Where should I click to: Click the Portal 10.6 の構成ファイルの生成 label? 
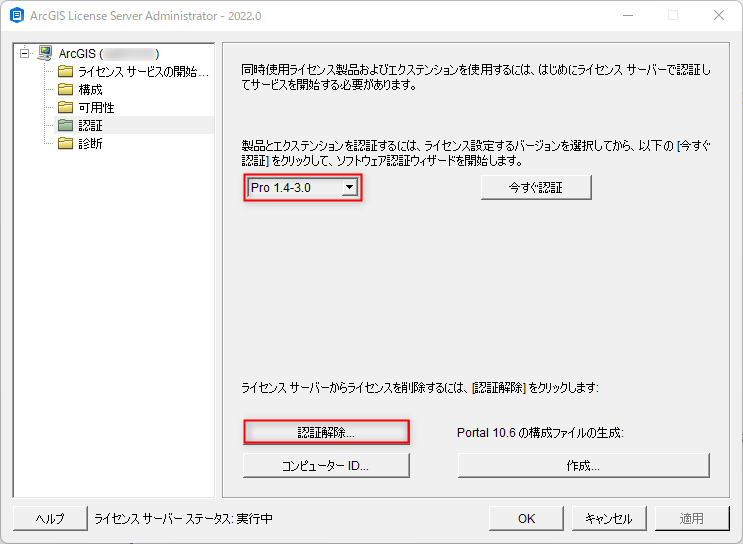540,433
